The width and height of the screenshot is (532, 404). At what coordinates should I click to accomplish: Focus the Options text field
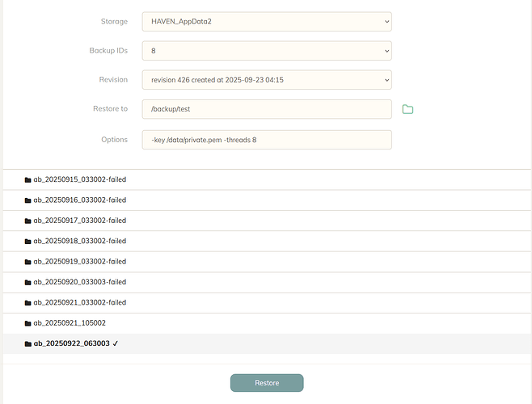pyautogui.click(x=266, y=140)
